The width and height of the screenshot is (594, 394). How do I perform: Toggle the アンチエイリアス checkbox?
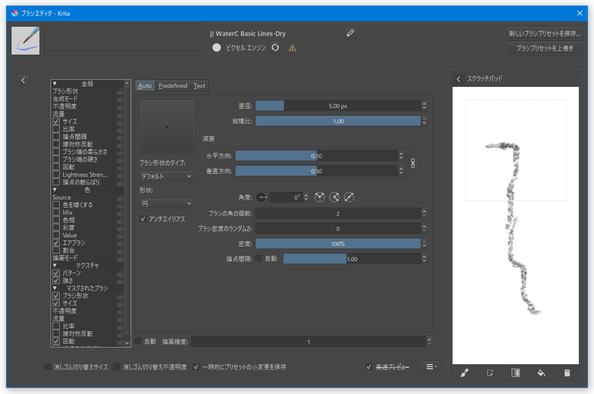[143, 219]
